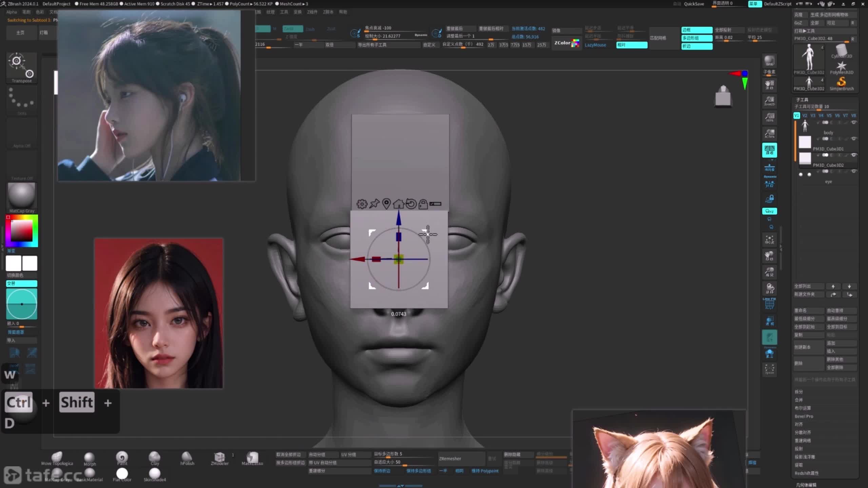Toggle visibility eye of PM3D_Cube3D2 subtool
Image resolution: width=868 pixels, height=488 pixels.
(x=854, y=155)
